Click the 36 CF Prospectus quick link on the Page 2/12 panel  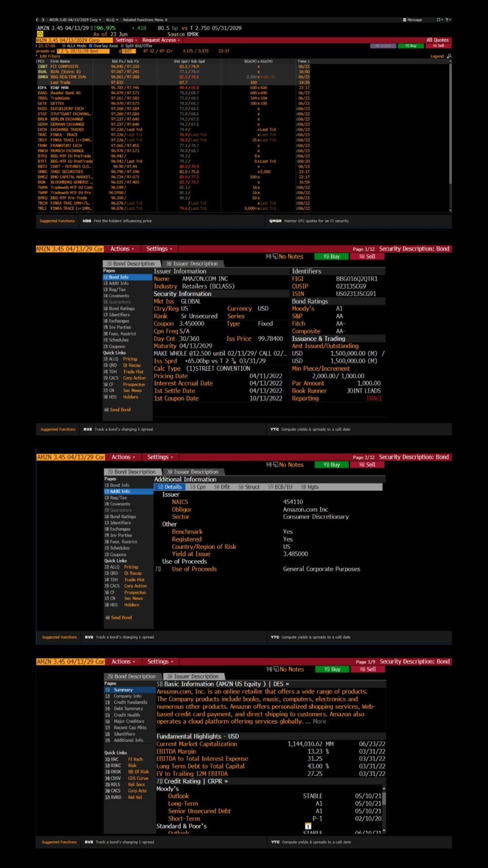(125, 592)
